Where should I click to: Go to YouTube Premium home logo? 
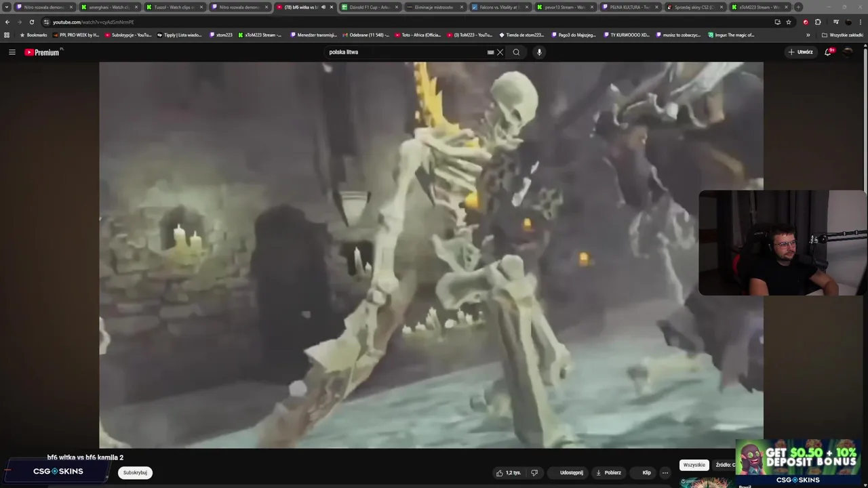coord(43,52)
